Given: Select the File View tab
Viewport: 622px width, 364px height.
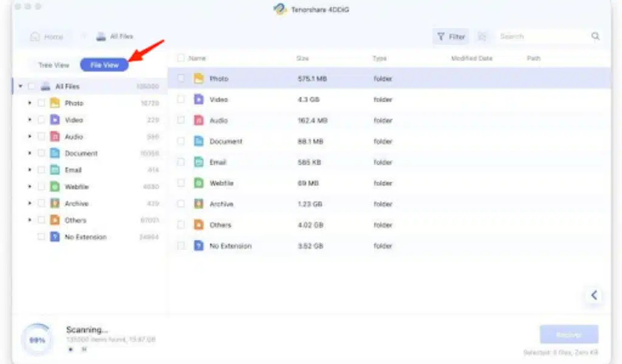Looking at the screenshot, I should pos(103,64).
